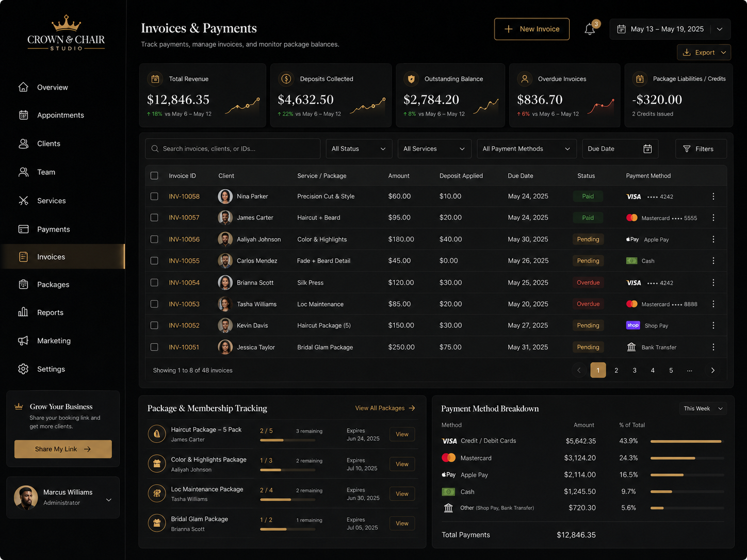
Task: Click the more options icon for INV-10055
Action: [713, 261]
